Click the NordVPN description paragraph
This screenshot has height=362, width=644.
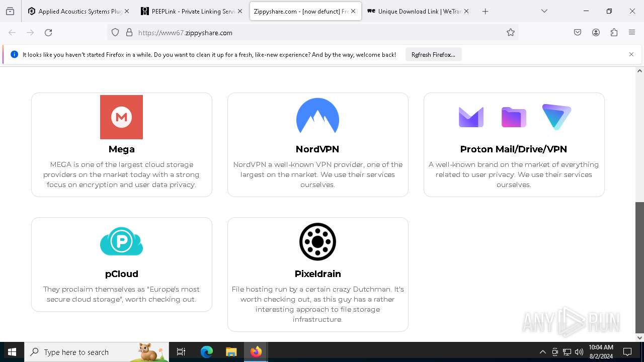pyautogui.click(x=317, y=174)
